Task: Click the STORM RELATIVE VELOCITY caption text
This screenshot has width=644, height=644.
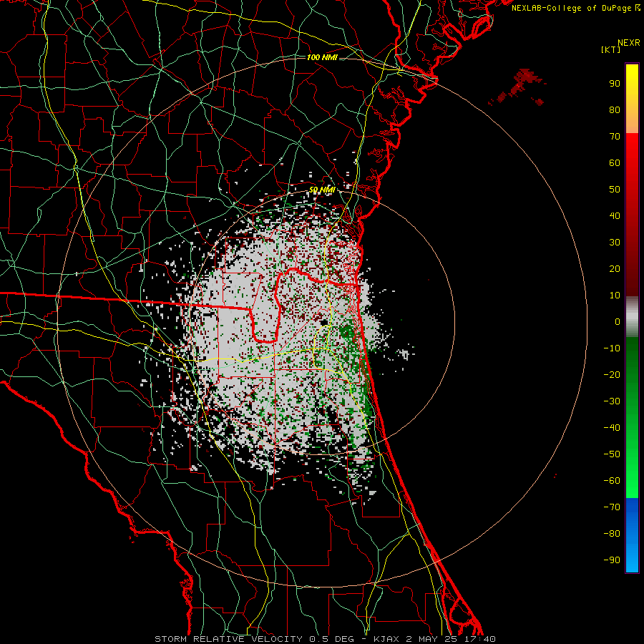Action: [228, 639]
